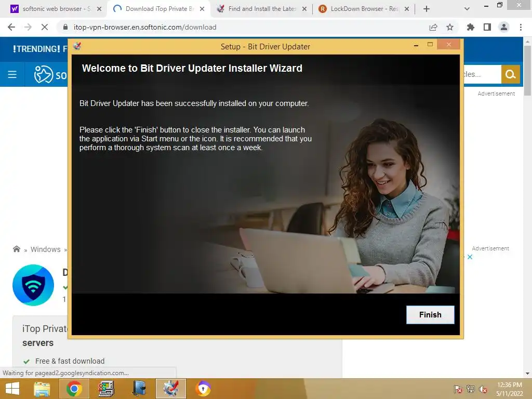Screen dimensions: 532x399
Task: Click the page vertical scrollbar thumb
Action: coord(527,71)
